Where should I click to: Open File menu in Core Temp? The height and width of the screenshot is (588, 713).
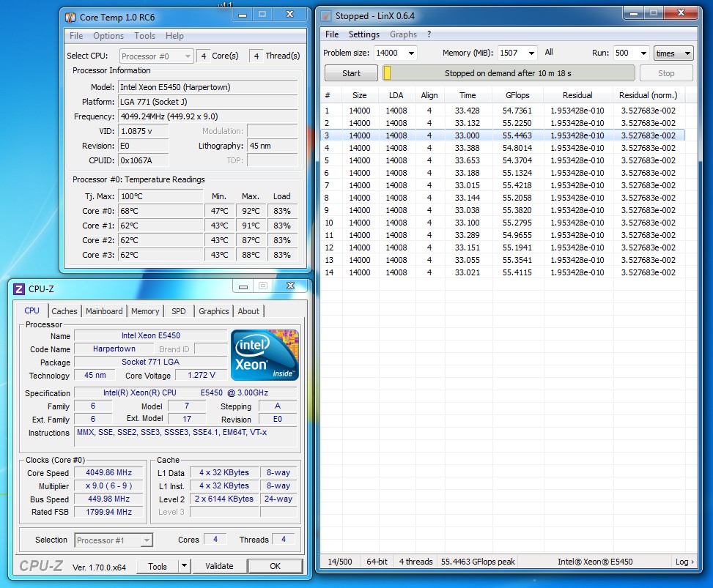[x=76, y=35]
